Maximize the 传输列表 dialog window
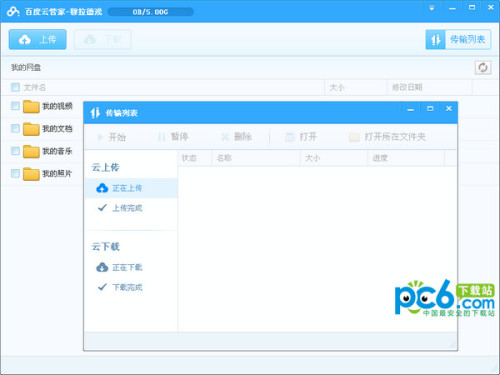Screen dimensions: 500x375 click(430, 109)
